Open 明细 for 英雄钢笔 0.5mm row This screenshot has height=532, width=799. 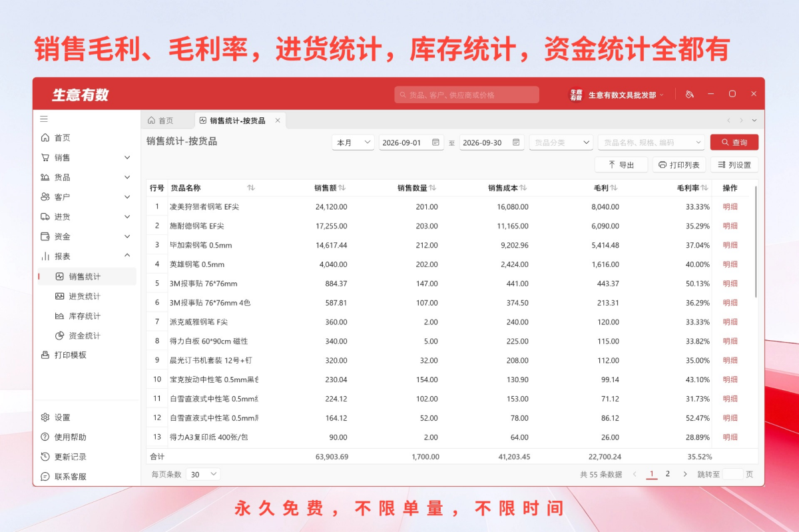[x=730, y=264]
